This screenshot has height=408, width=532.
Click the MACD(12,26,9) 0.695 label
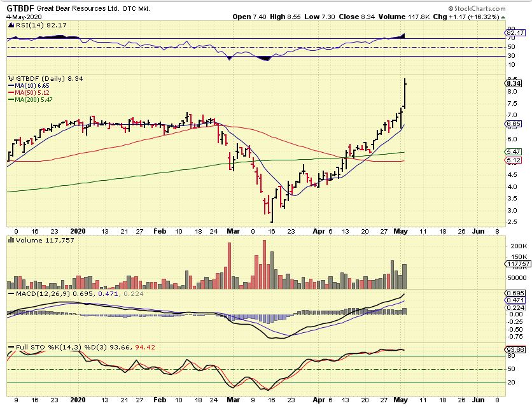[54, 293]
